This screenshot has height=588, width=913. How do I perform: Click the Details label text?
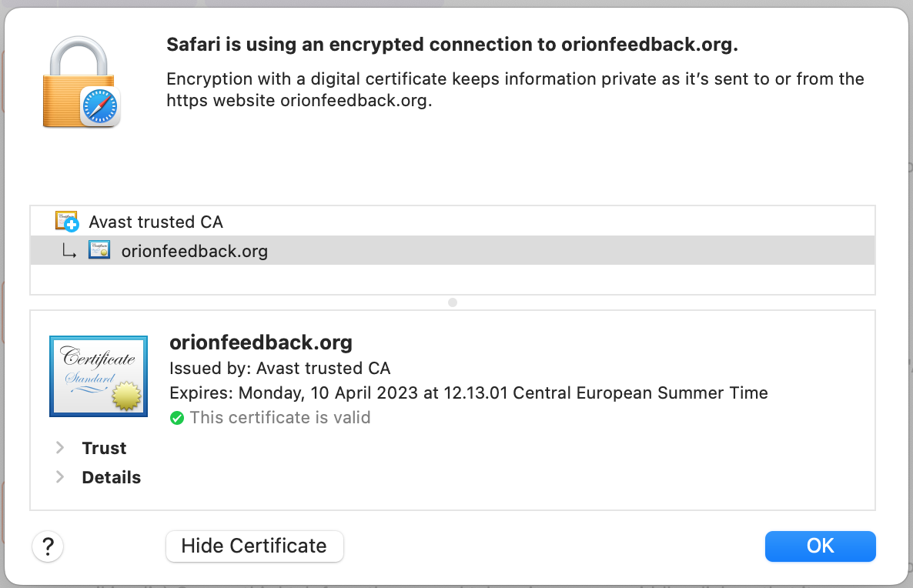coord(111,477)
